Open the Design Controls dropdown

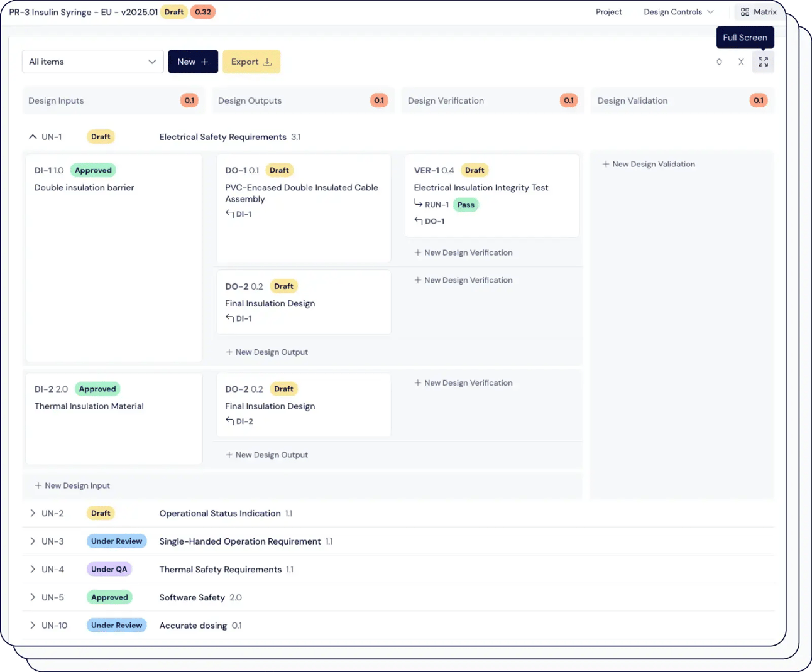tap(679, 11)
